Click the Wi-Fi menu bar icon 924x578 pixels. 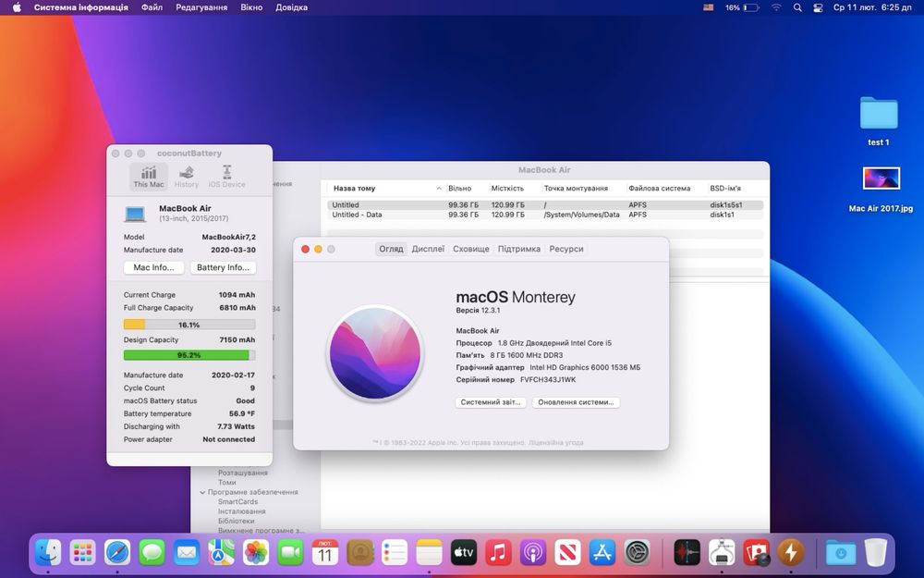(777, 7)
